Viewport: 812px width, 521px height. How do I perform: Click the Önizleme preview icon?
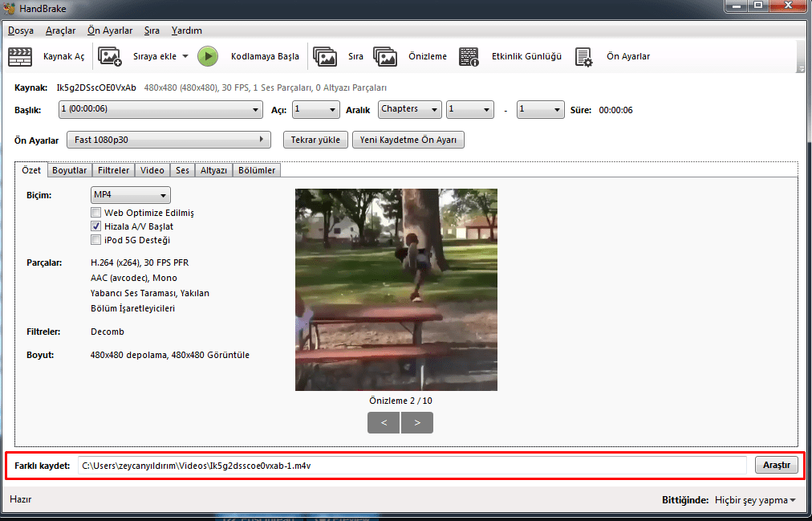(385, 56)
